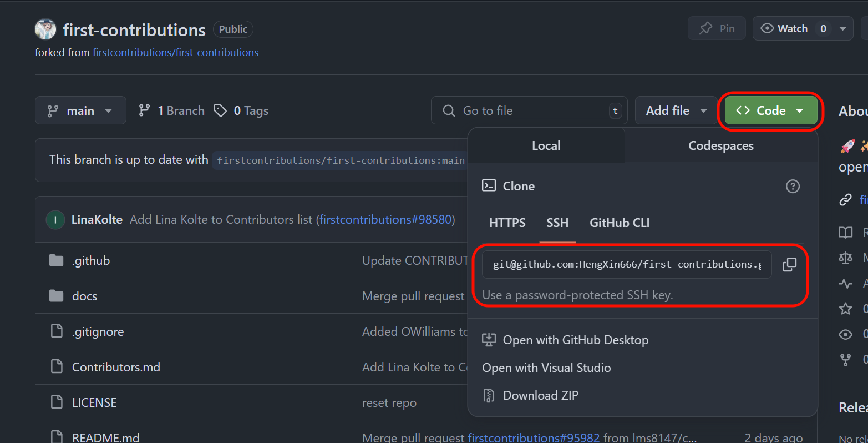The height and width of the screenshot is (443, 868).
Task: Open the .github folder
Action: point(91,261)
